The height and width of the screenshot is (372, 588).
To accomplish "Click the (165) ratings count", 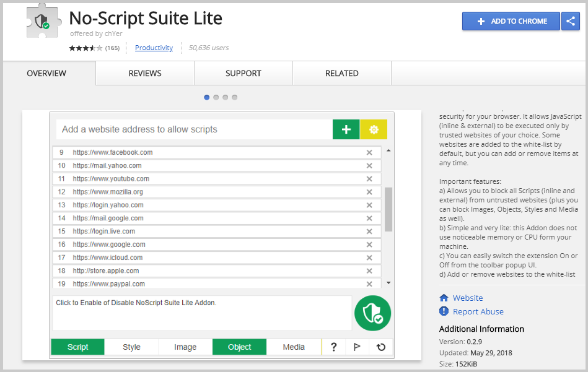I will point(112,48).
